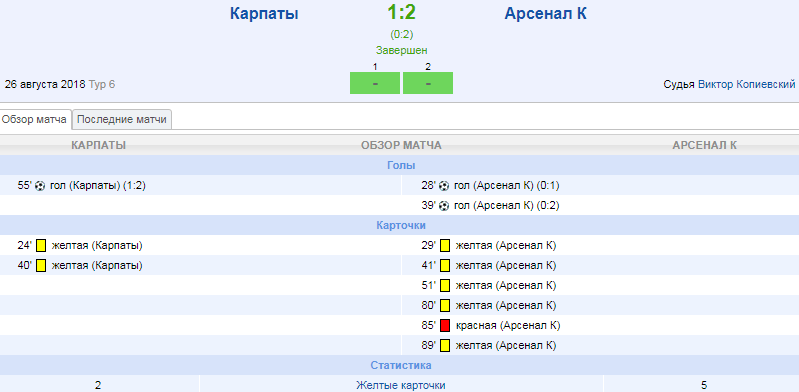The image size is (799, 392).
Task: Click the 1:2 final score
Action: tap(402, 12)
